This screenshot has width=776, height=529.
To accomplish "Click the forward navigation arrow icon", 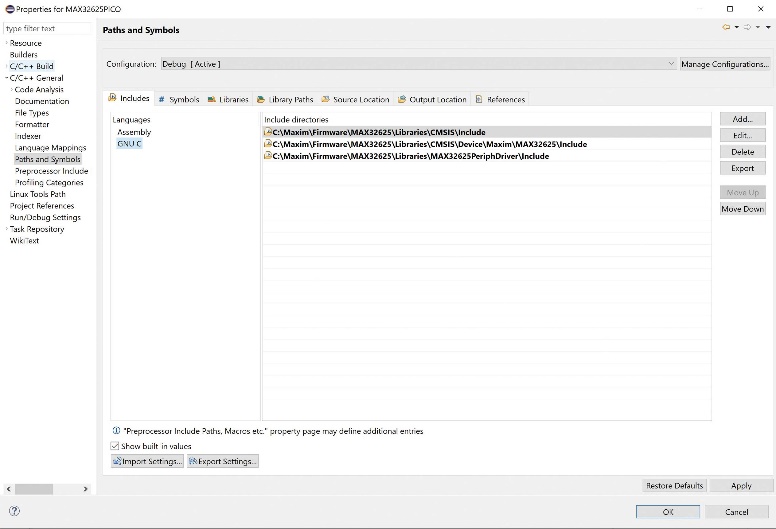I will pos(746,28).
